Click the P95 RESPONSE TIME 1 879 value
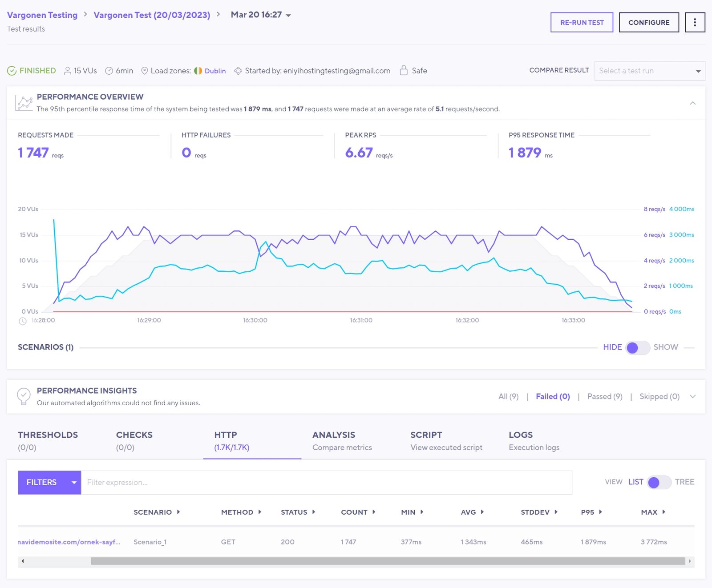712x588 pixels. click(525, 153)
